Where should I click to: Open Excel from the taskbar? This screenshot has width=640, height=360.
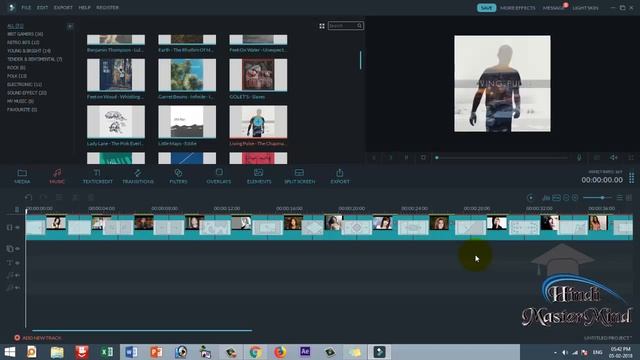point(107,352)
